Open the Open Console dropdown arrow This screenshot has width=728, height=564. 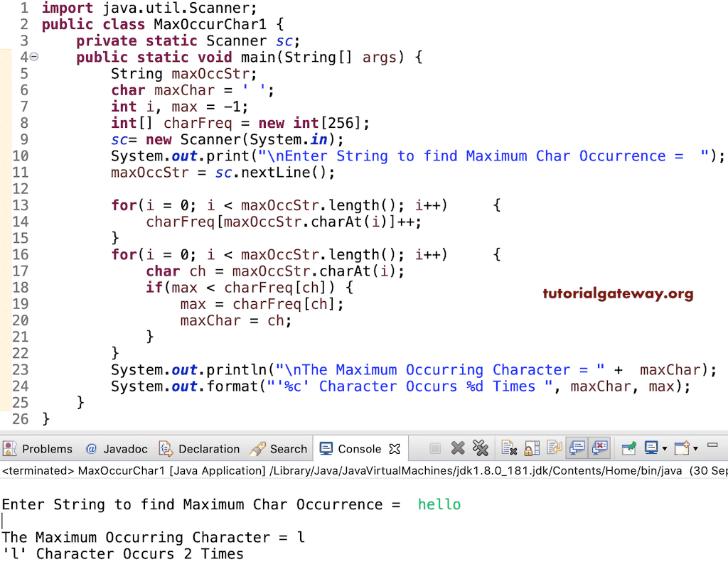pos(695,448)
